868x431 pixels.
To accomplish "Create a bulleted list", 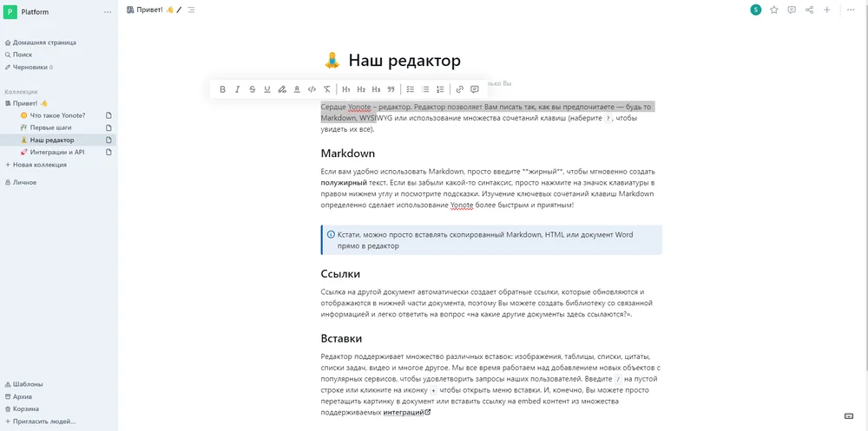I will (425, 89).
